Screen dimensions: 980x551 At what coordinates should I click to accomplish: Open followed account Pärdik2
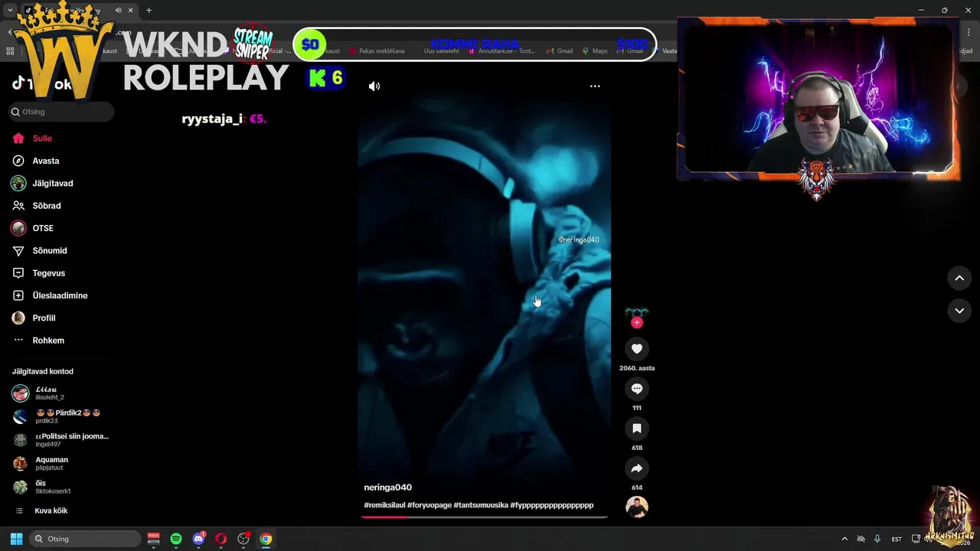(x=60, y=416)
